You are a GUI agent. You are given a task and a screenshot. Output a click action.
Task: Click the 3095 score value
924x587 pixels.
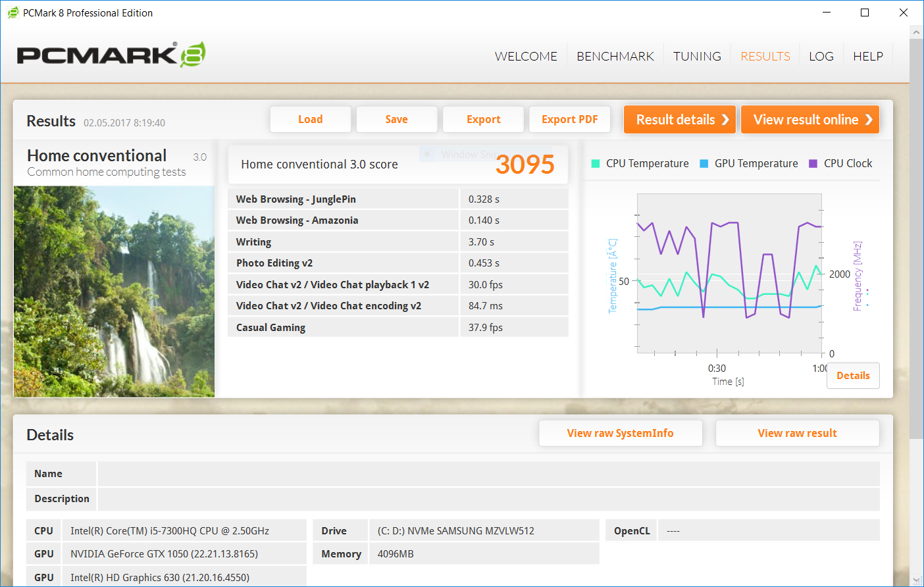tap(525, 165)
